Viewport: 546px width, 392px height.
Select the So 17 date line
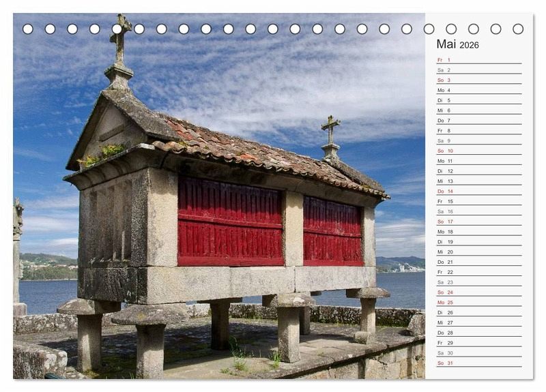point(478,222)
